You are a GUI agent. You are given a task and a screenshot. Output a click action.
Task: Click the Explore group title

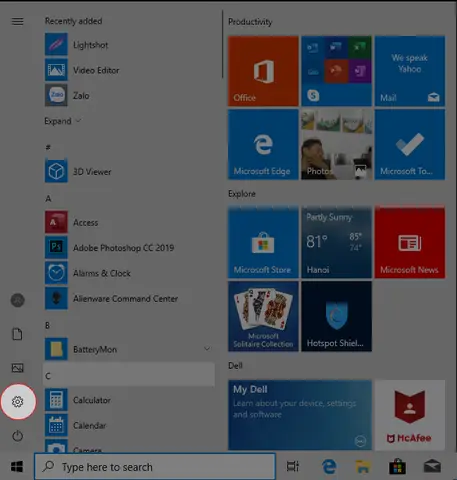(242, 194)
